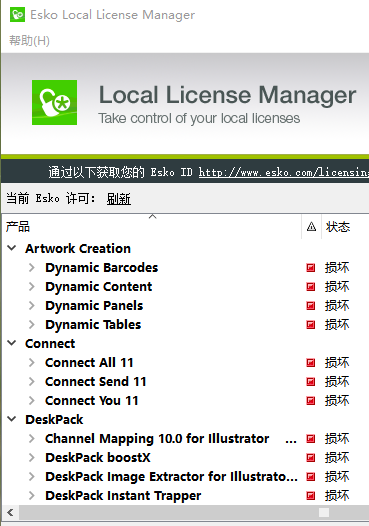Select the Dynamic Panels tree item
Screen dimensions: 369x526
click(94, 306)
